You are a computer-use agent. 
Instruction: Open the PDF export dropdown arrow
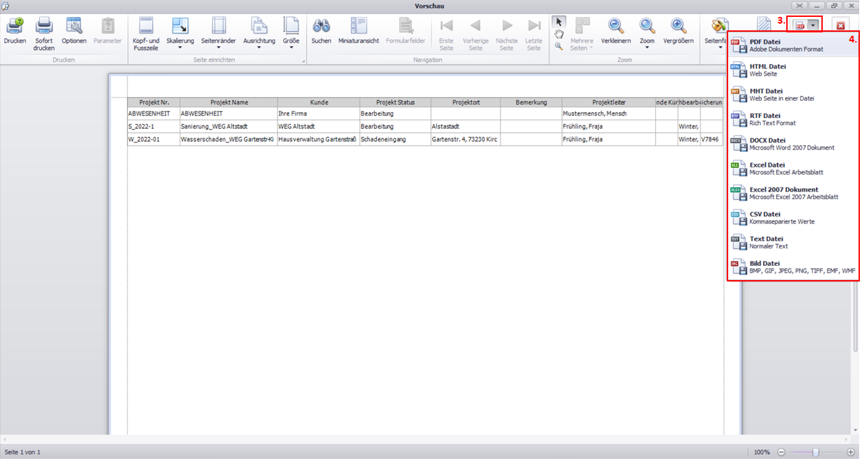tap(814, 26)
